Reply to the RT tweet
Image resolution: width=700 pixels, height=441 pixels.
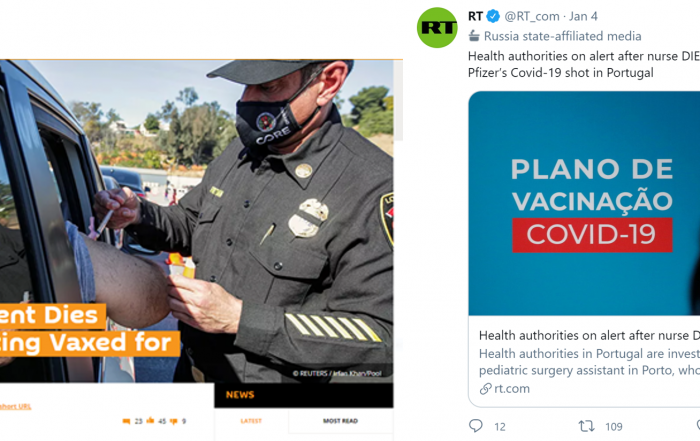tap(476, 426)
